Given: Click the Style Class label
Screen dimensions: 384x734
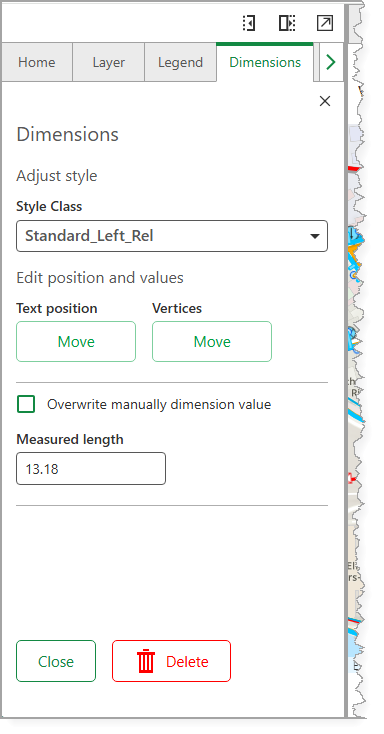Looking at the screenshot, I should (49, 206).
